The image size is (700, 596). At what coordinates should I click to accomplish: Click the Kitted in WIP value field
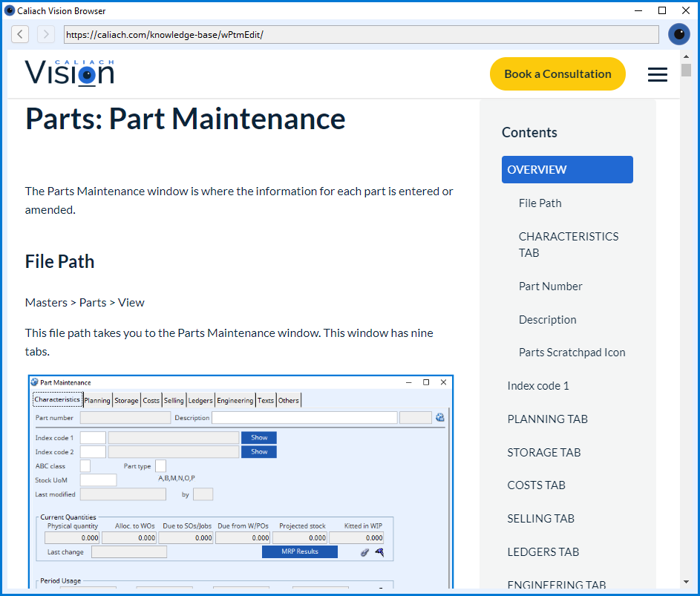357,538
